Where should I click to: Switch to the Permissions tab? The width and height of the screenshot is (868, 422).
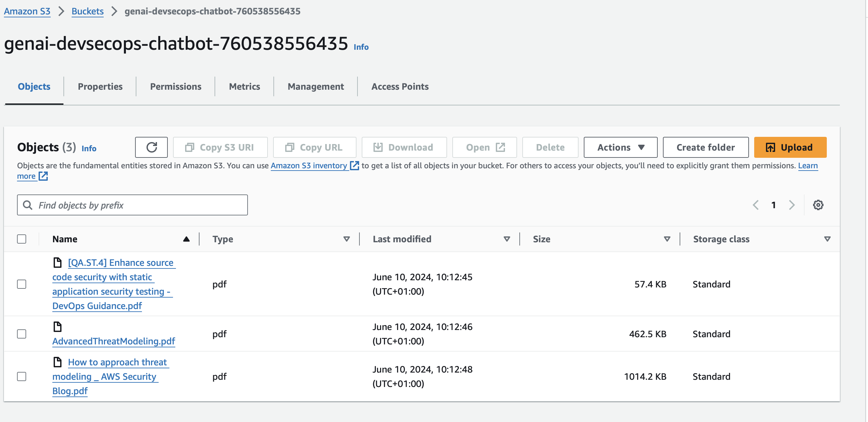point(176,87)
